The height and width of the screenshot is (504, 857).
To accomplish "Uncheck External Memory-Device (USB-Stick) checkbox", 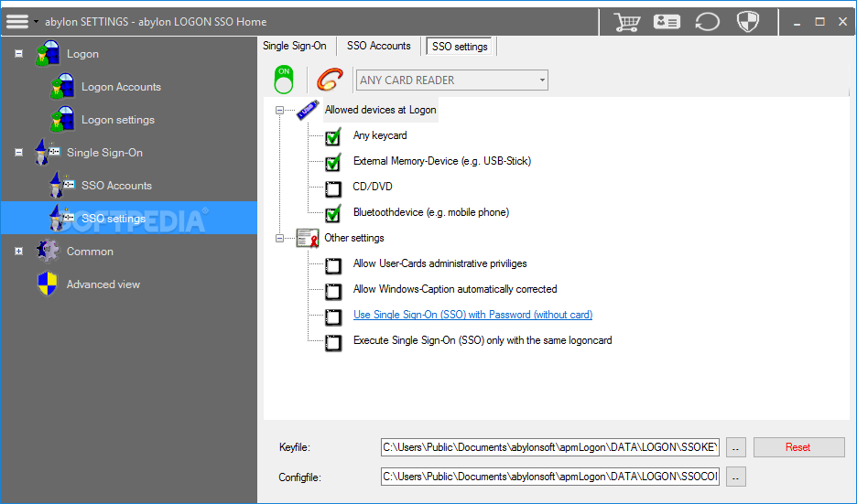I will [x=333, y=162].
